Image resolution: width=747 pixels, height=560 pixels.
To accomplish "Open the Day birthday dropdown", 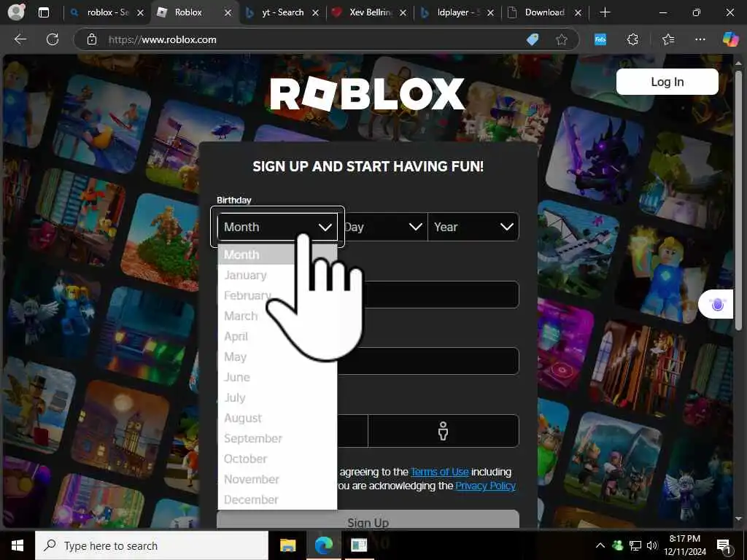I will 382,227.
